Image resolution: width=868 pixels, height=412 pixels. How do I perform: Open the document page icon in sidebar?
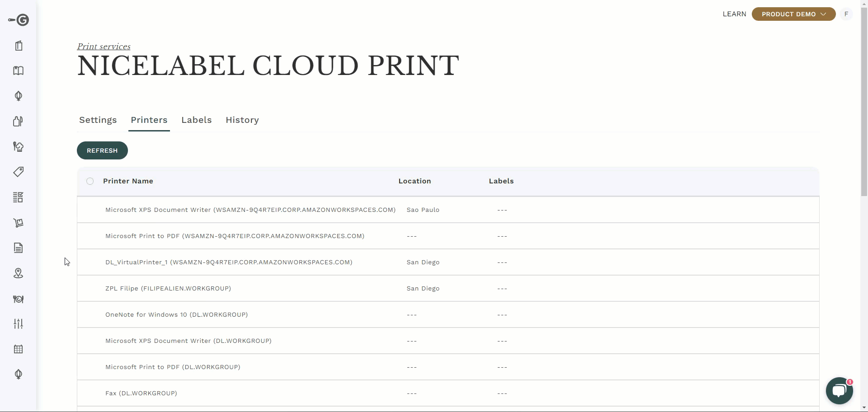click(x=19, y=248)
